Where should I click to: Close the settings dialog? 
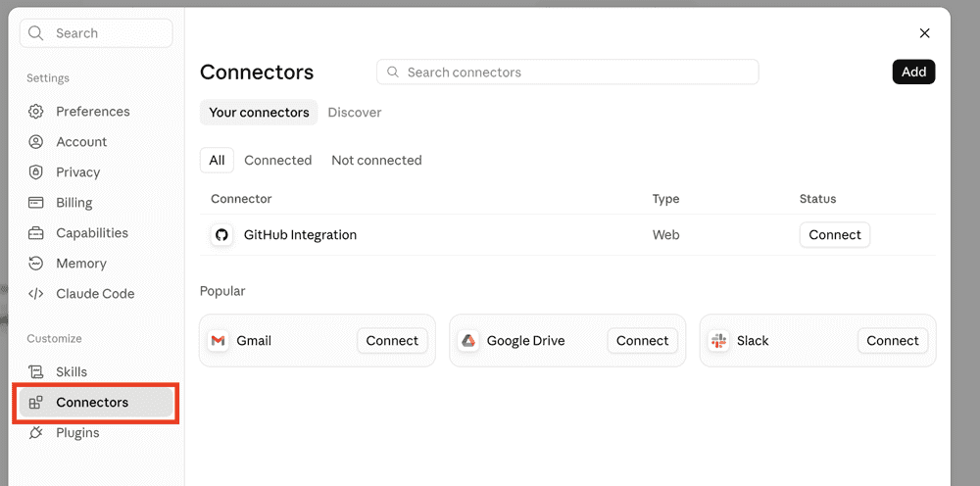(924, 33)
